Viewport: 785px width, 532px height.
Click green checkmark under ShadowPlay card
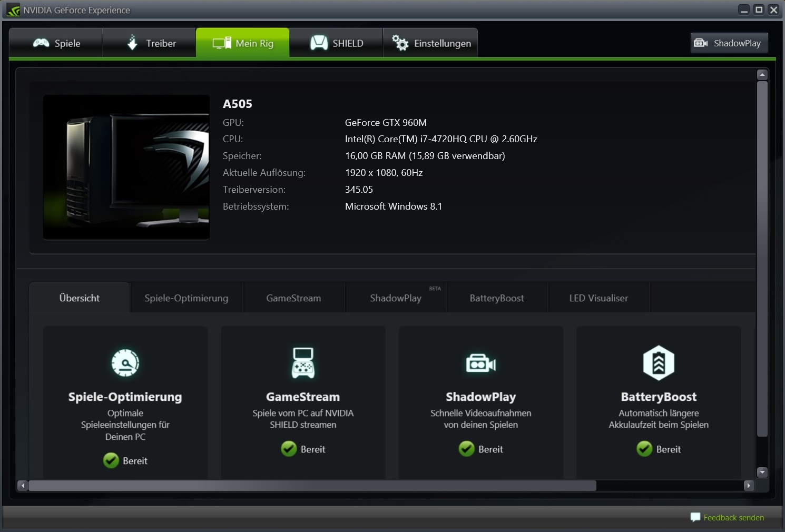467,449
